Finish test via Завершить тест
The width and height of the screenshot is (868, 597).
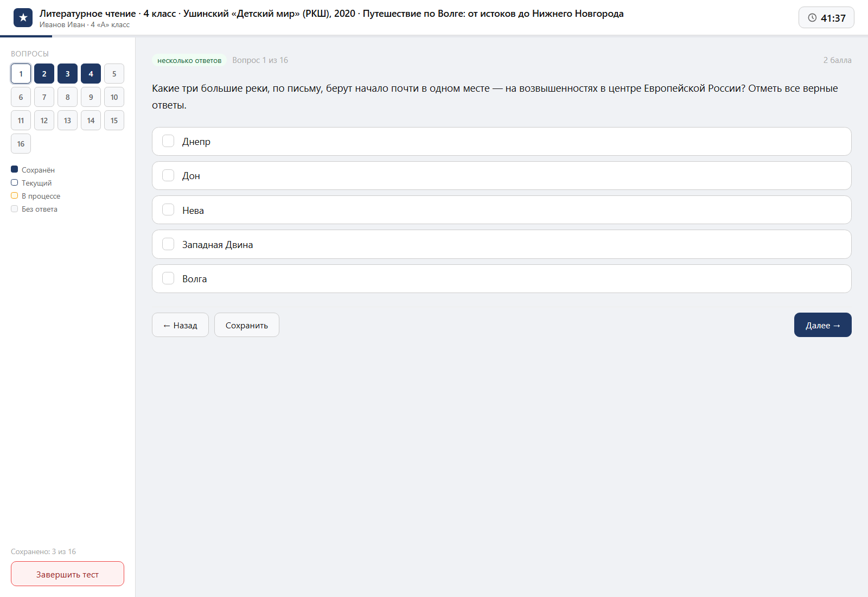click(x=67, y=574)
